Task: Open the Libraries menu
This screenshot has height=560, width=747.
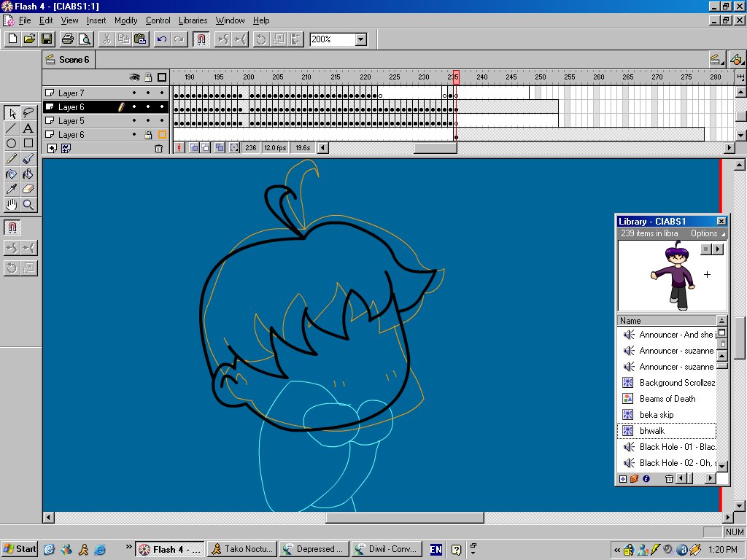Action: tap(193, 20)
